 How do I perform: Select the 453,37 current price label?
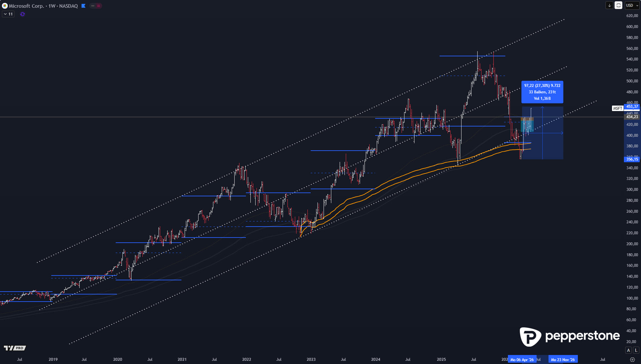(x=632, y=107)
